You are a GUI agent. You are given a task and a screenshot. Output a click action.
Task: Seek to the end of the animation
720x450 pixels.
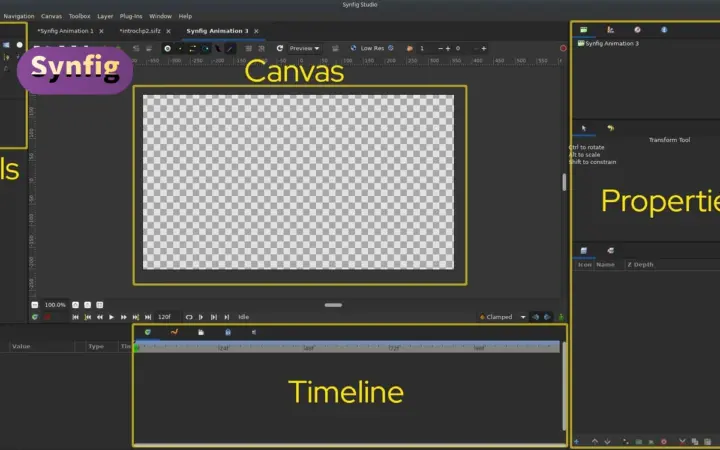click(148, 317)
